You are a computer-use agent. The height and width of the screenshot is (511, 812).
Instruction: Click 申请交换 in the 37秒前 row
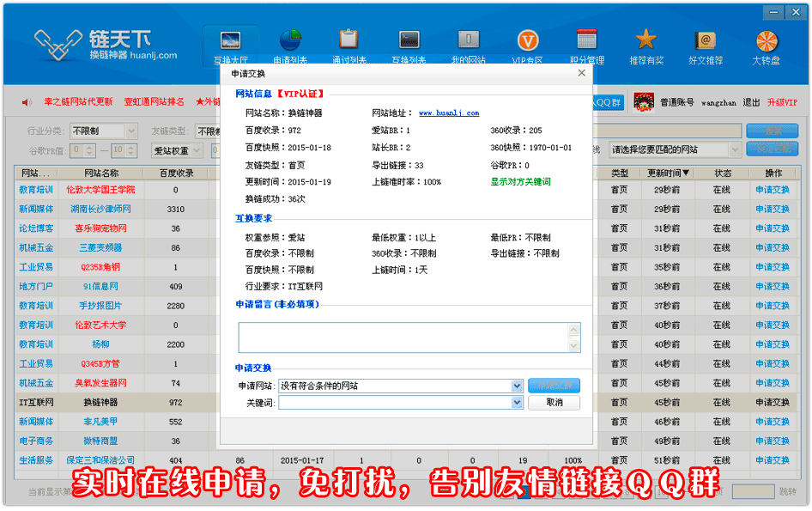(773, 306)
